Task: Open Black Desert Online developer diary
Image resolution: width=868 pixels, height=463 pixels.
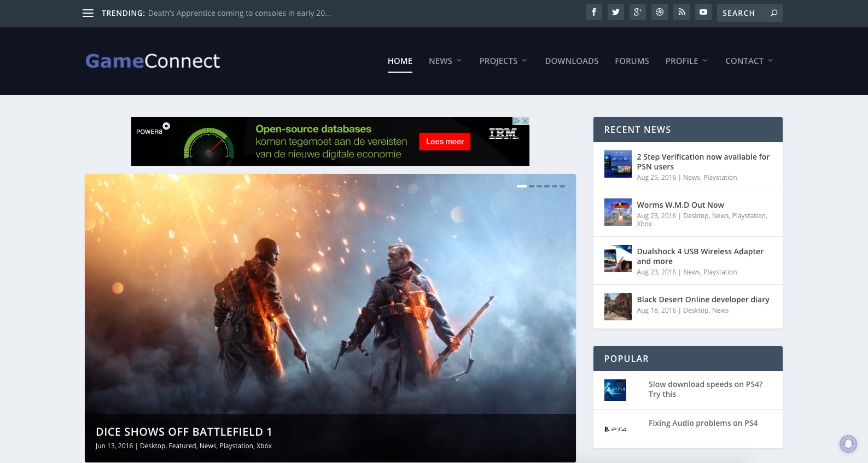Action: pyautogui.click(x=703, y=300)
